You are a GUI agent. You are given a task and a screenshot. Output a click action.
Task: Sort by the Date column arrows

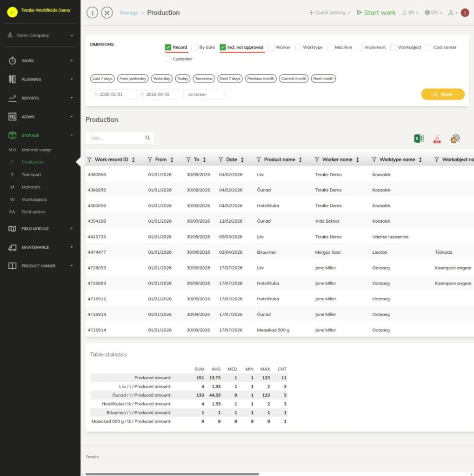242,160
